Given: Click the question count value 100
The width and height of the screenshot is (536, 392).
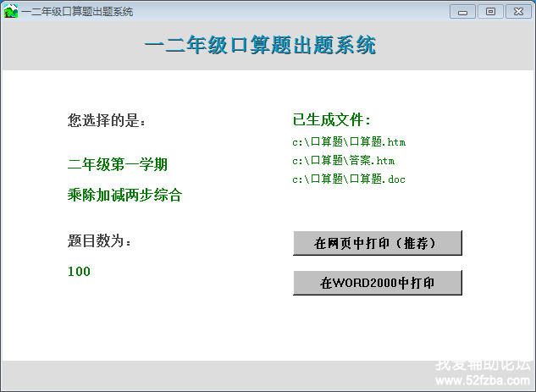Looking at the screenshot, I should click(79, 272).
